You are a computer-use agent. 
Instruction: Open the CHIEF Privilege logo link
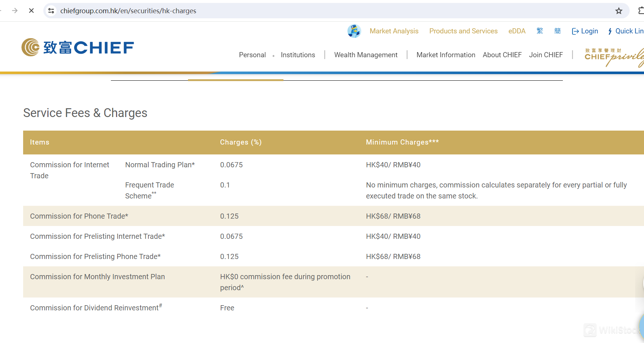coord(614,57)
